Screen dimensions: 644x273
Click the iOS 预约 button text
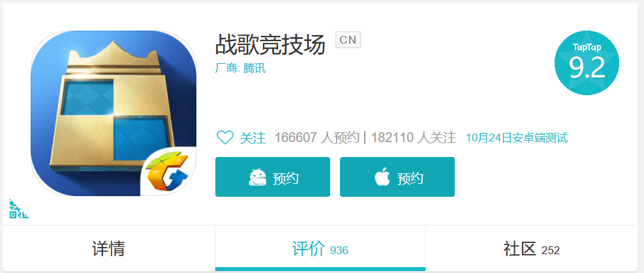410,179
